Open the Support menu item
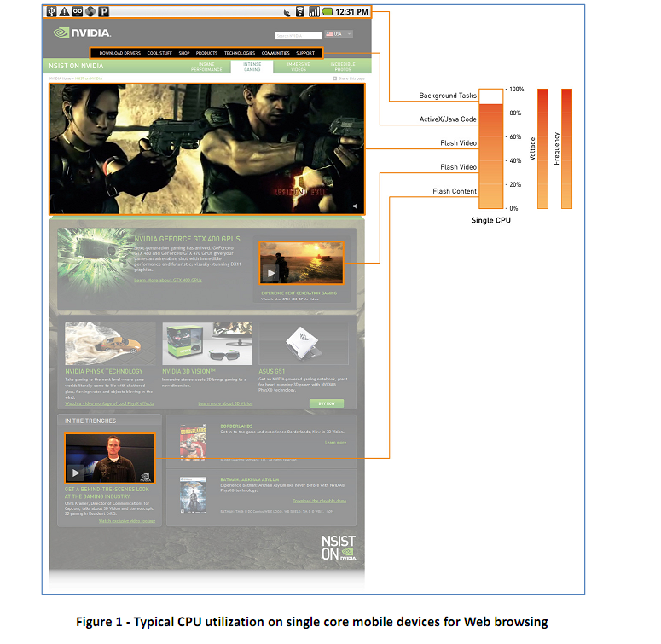 [x=305, y=53]
